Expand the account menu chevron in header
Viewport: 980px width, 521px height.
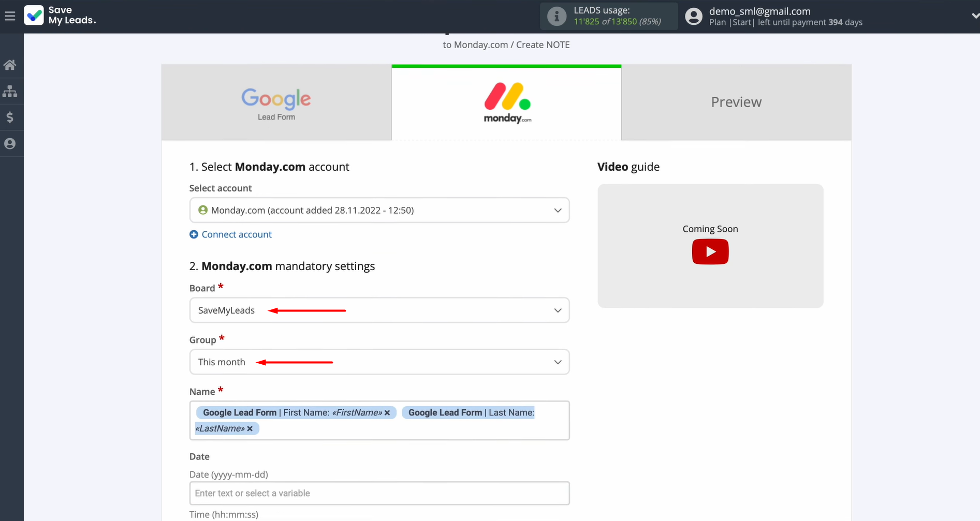(974, 17)
